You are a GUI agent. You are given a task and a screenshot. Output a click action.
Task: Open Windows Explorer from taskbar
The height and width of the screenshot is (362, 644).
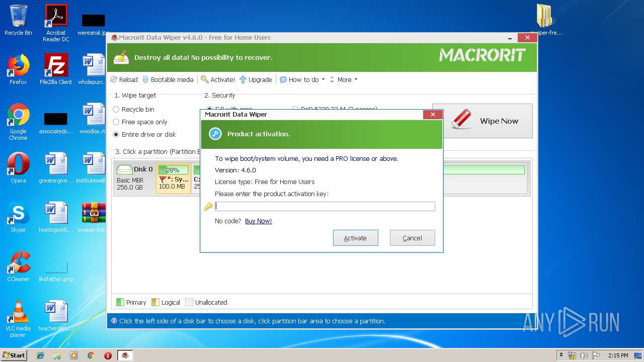click(x=57, y=355)
